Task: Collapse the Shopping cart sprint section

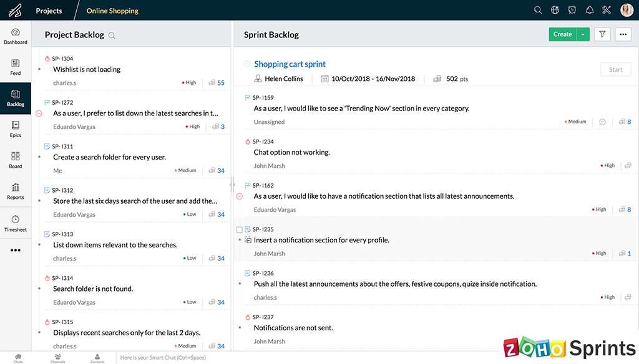Action: click(x=247, y=64)
